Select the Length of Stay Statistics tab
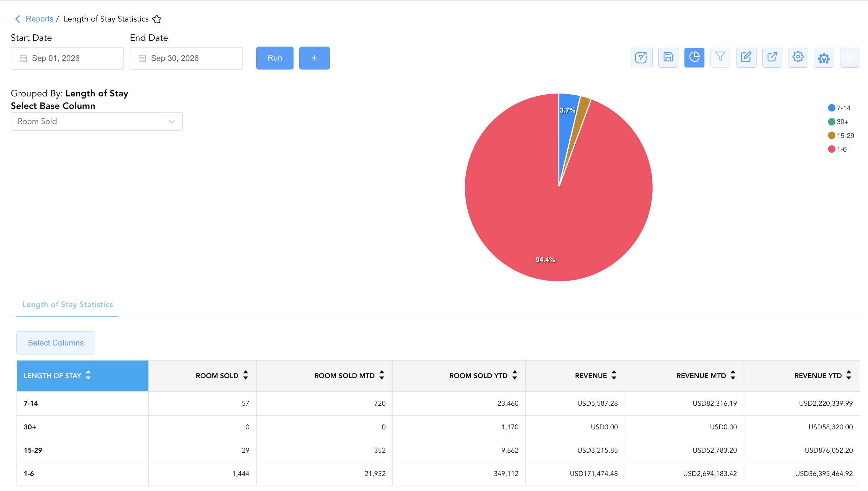Screen dimensions: 868x491 67,305
